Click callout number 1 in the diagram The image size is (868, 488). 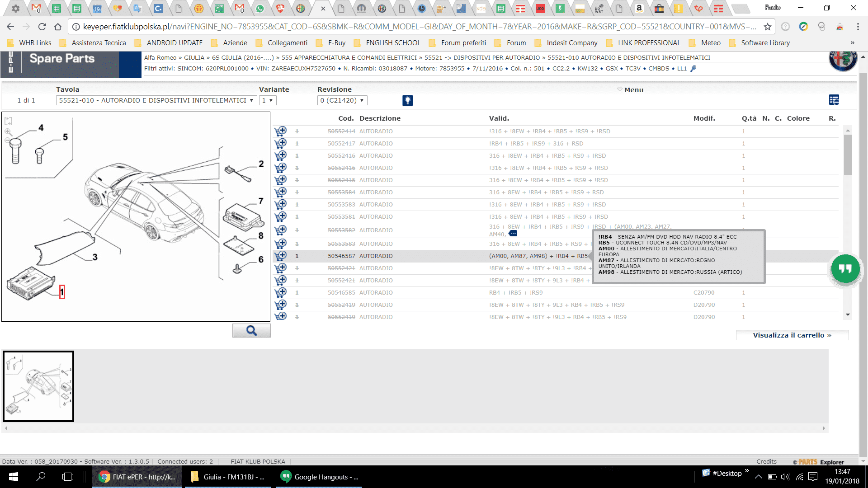(x=62, y=292)
